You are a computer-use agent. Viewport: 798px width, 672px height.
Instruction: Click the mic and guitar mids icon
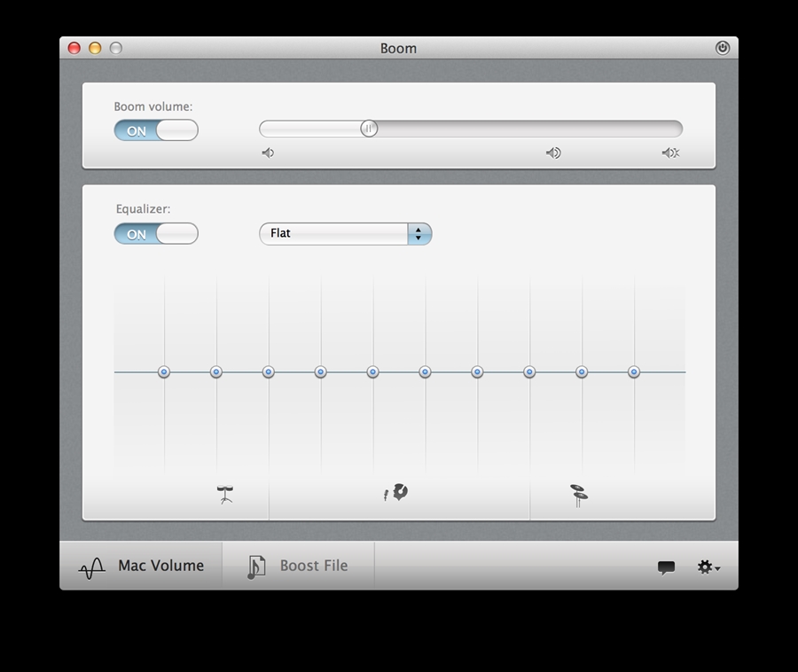coord(396,492)
